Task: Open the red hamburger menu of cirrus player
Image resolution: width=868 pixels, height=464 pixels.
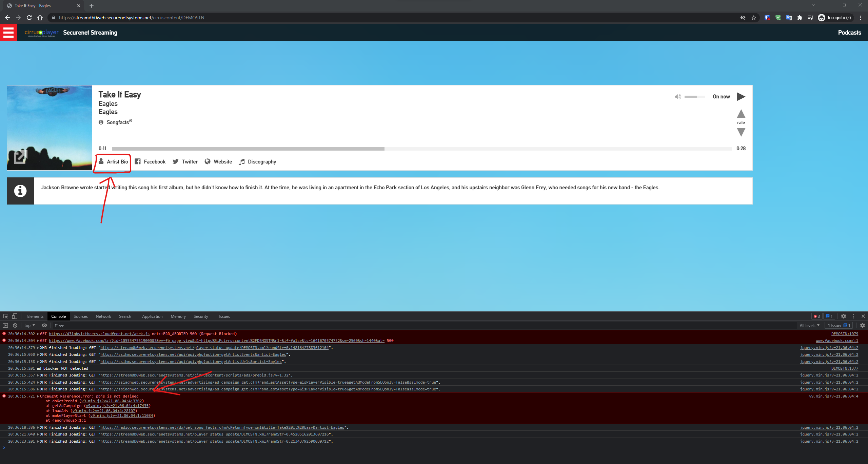Action: (x=8, y=33)
